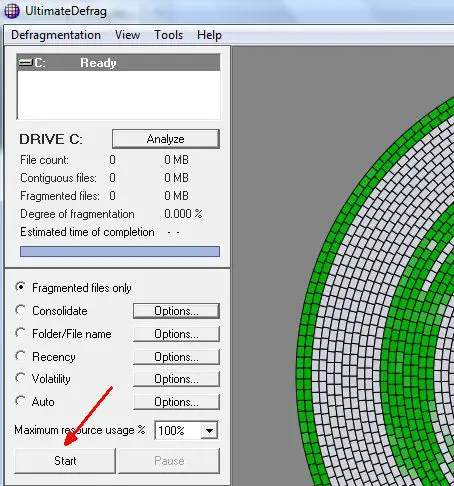Choose the Consolidate defrag method
This screenshot has height=486, width=454.
point(20,310)
